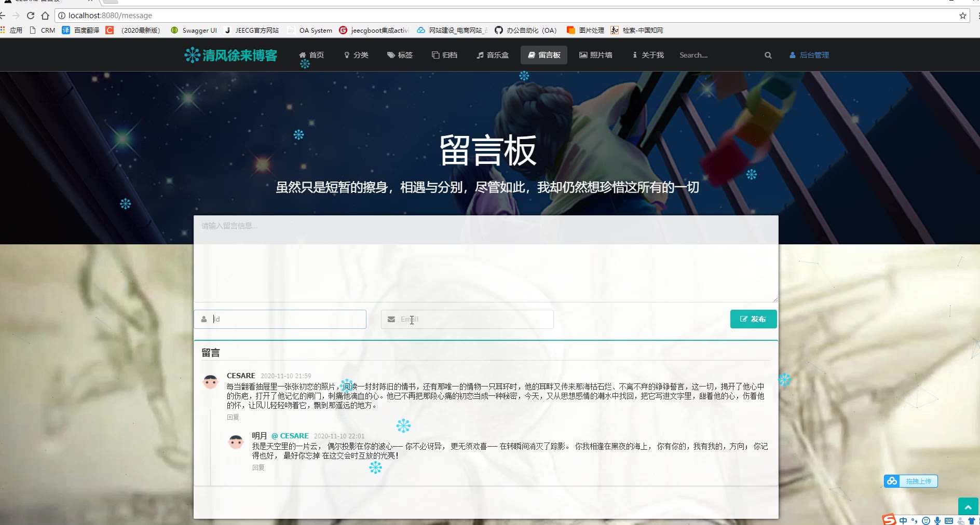
Task: Open 后台管理 admin backend link
Action: 809,55
